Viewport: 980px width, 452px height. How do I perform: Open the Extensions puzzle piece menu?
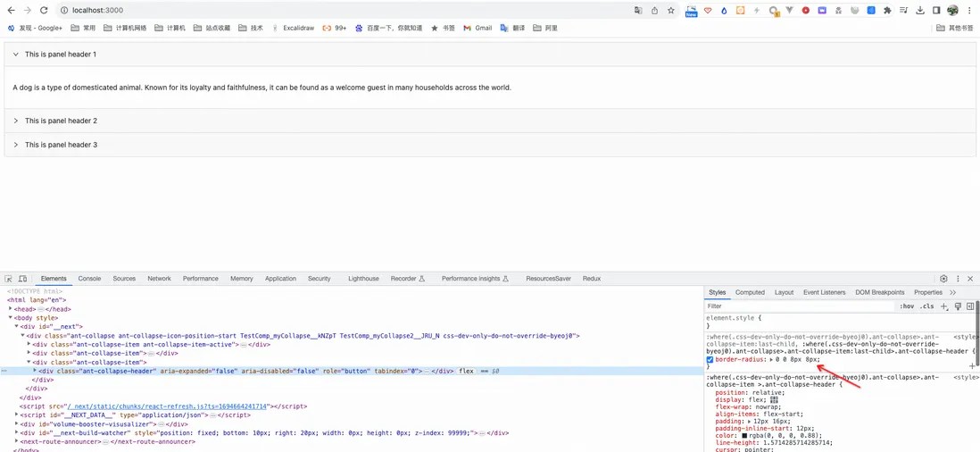[887, 10]
